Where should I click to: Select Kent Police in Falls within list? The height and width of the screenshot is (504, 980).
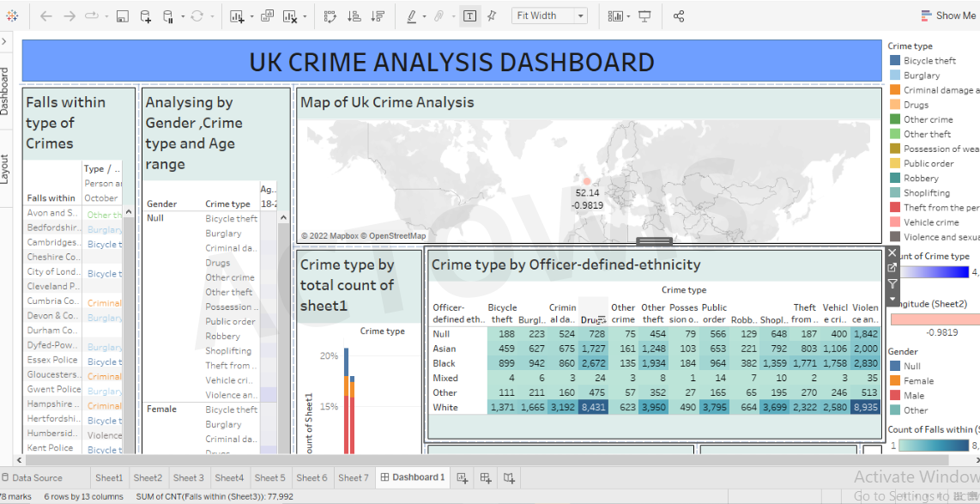pos(50,447)
